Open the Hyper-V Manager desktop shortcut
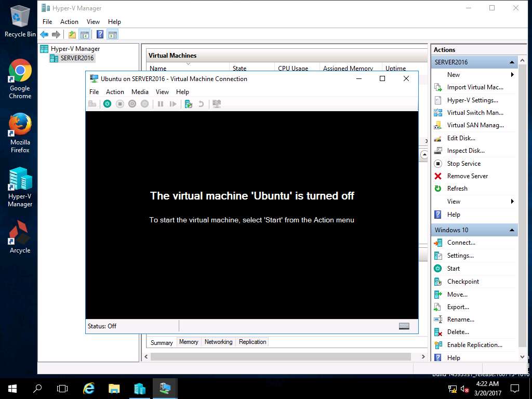Image resolution: width=532 pixels, height=399 pixels. (x=20, y=187)
